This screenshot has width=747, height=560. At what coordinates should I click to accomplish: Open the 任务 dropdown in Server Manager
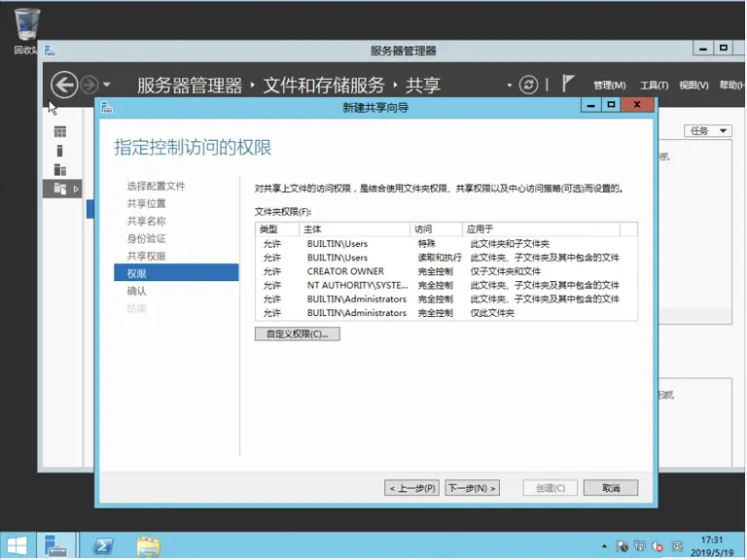click(707, 131)
